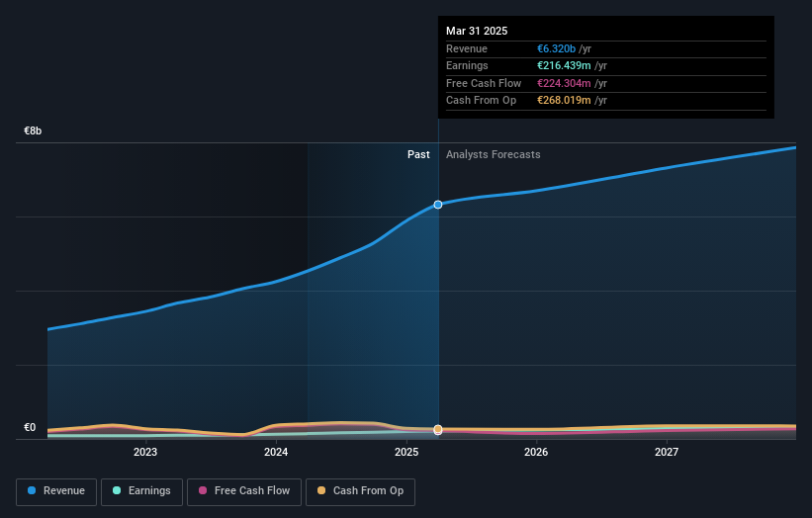Click the Mar 31 2025 tooltip date

[x=477, y=31]
